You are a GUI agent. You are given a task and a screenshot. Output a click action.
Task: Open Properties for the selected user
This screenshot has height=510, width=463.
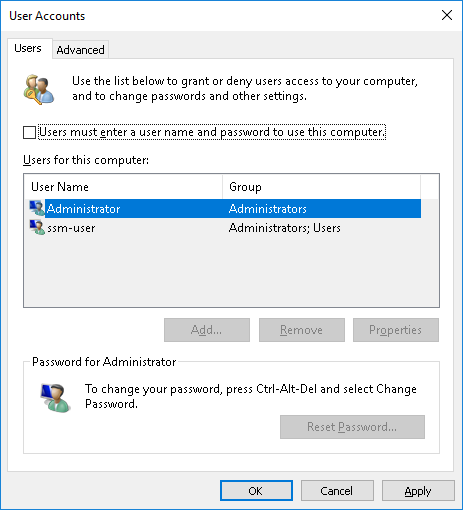(x=396, y=330)
